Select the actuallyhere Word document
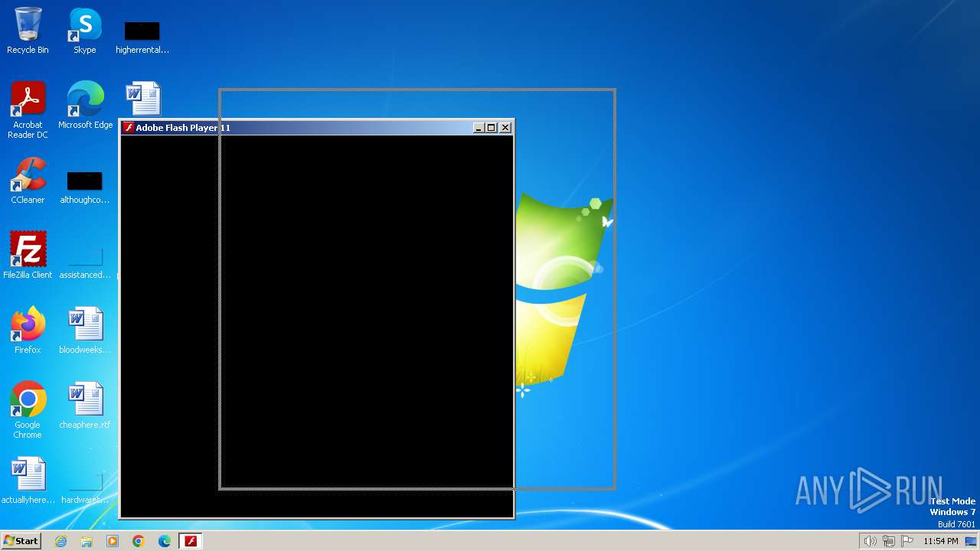The width and height of the screenshot is (980, 551). point(28,481)
